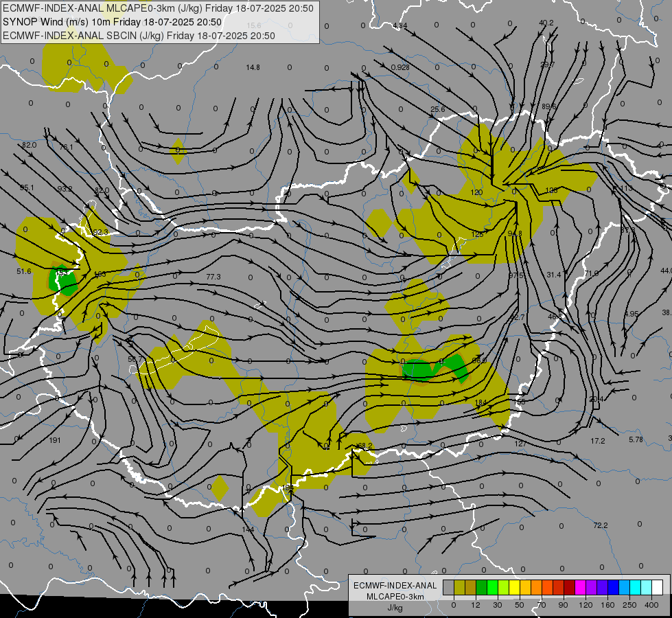Click map value 71.9
Image resolution: width=672 pixels, height=618 pixels.
[592, 273]
